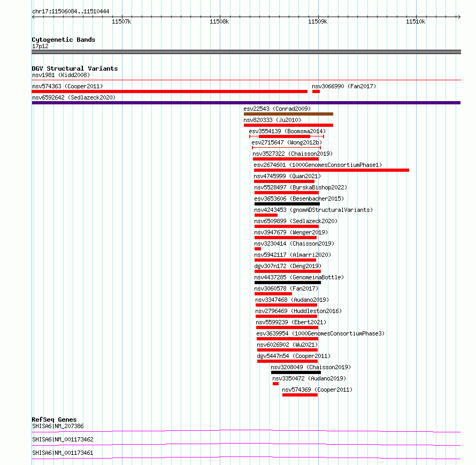Click the brown esv22543 variant bar

coord(288,114)
